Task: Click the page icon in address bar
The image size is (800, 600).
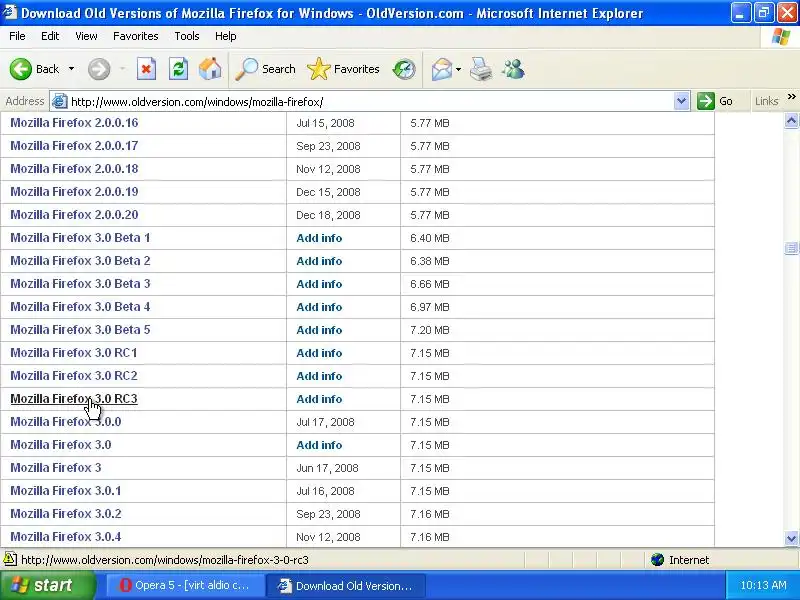Action: 60,102
